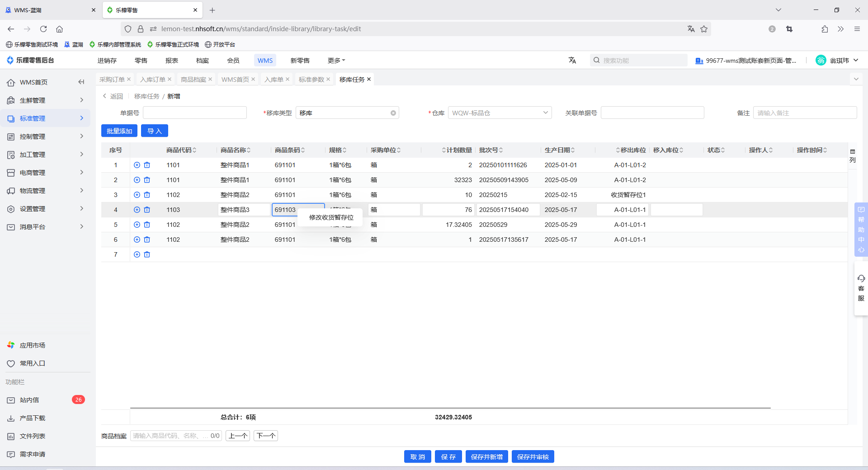Viewport: 868px width, 470px height.
Task: Close the 移库任务 tab
Action: [x=369, y=79]
